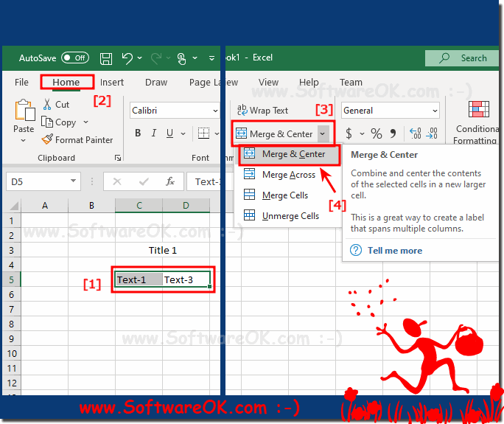Click the Redo arrow icon
Image resolution: width=504 pixels, height=424 pixels.
tap(156, 58)
